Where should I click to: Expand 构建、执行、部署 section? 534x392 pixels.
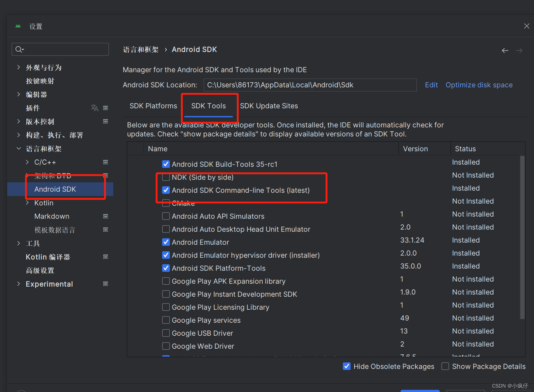[18, 135]
